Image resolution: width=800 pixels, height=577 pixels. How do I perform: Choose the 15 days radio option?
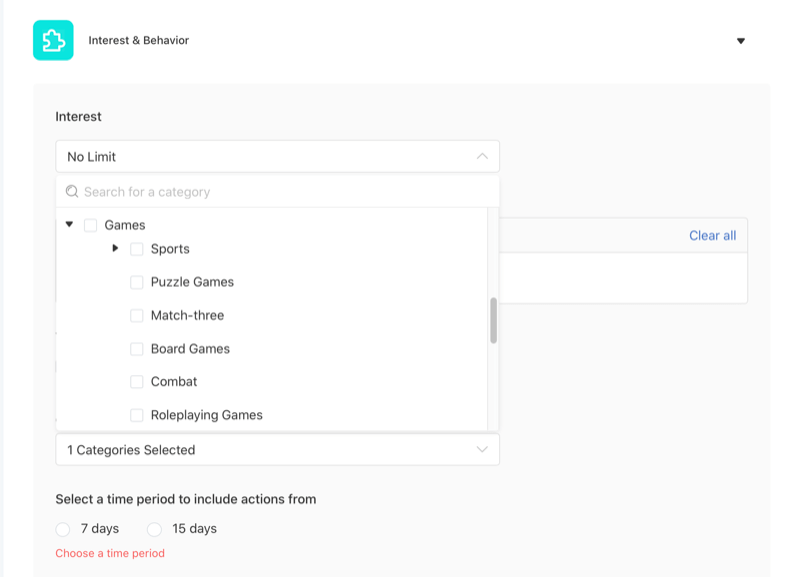[155, 529]
